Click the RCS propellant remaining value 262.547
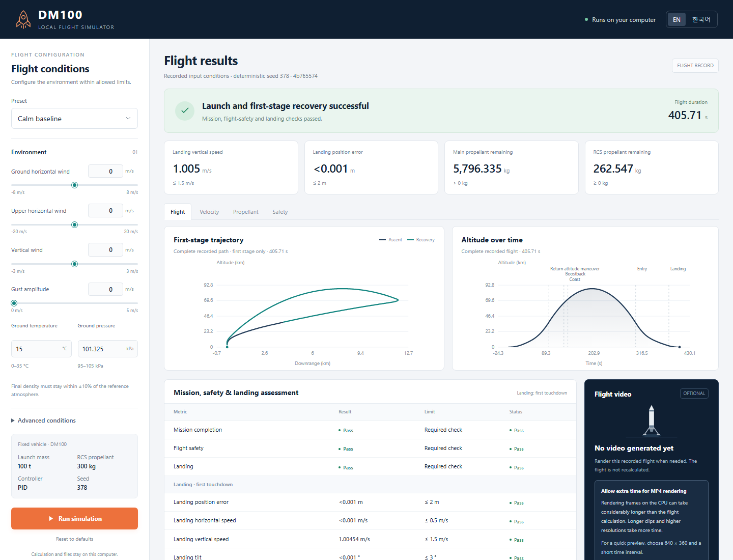Viewport: 733px width, 560px height. [x=613, y=169]
